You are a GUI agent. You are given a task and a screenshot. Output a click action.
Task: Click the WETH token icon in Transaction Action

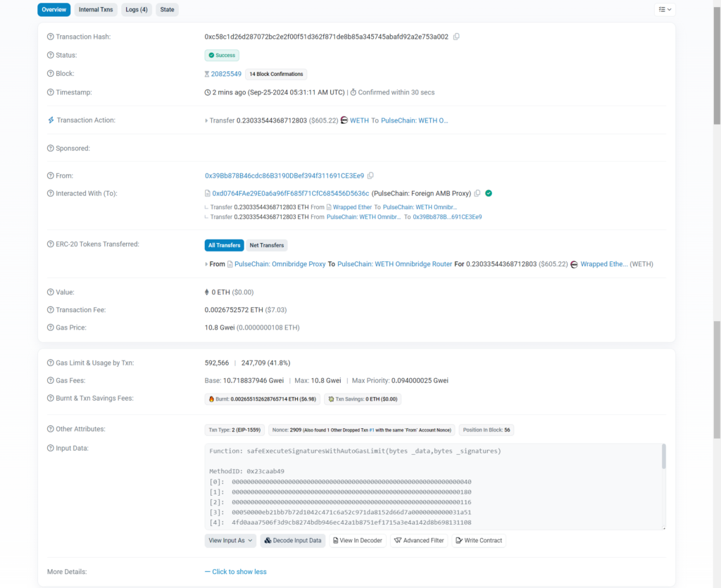click(x=344, y=120)
